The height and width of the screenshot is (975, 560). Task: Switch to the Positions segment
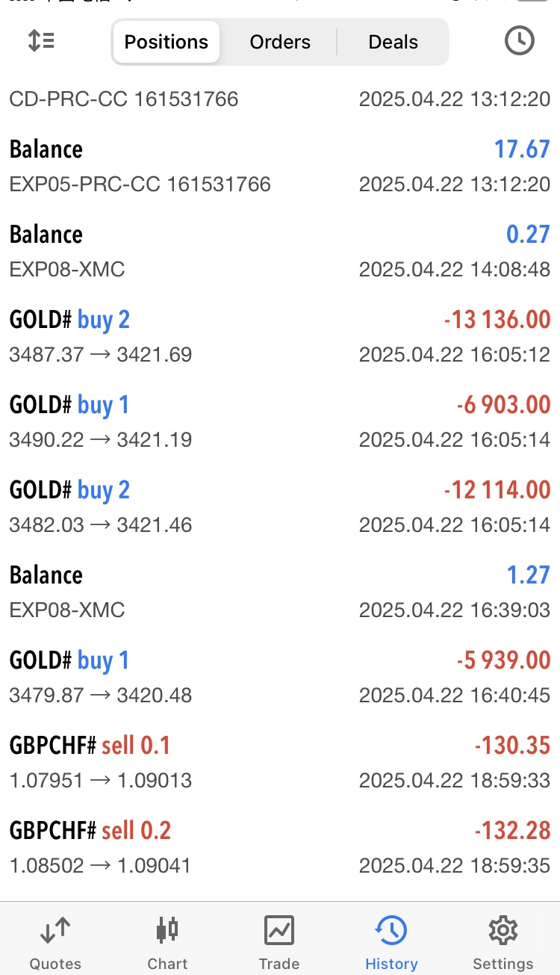coord(166,42)
